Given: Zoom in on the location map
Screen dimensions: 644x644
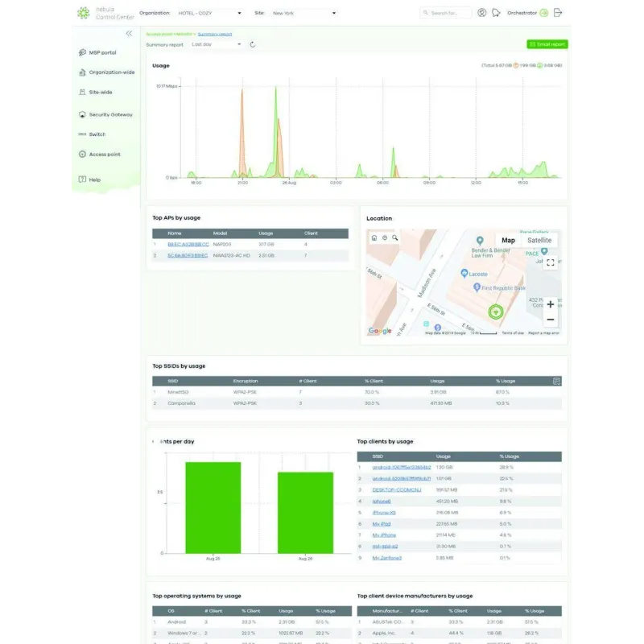Looking at the screenshot, I should click(x=551, y=304).
